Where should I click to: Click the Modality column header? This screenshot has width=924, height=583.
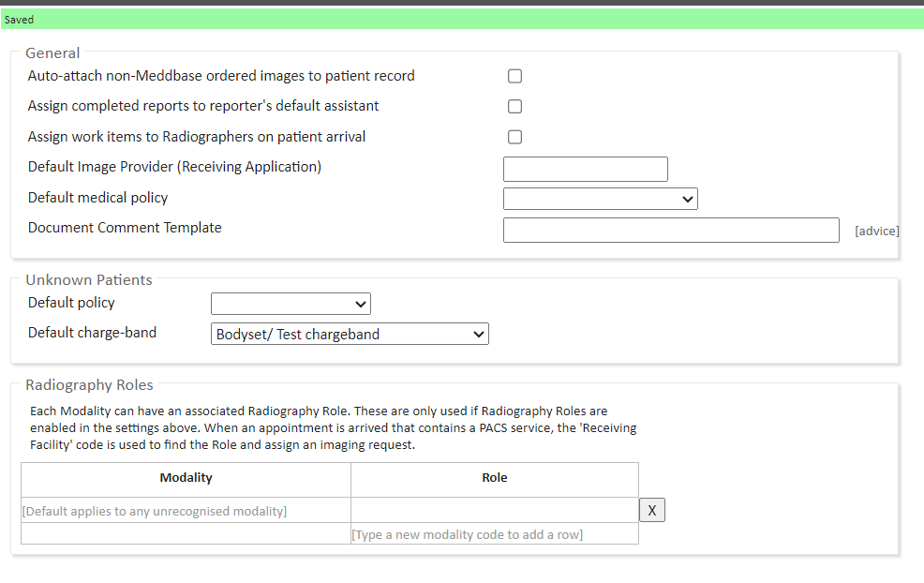point(186,478)
